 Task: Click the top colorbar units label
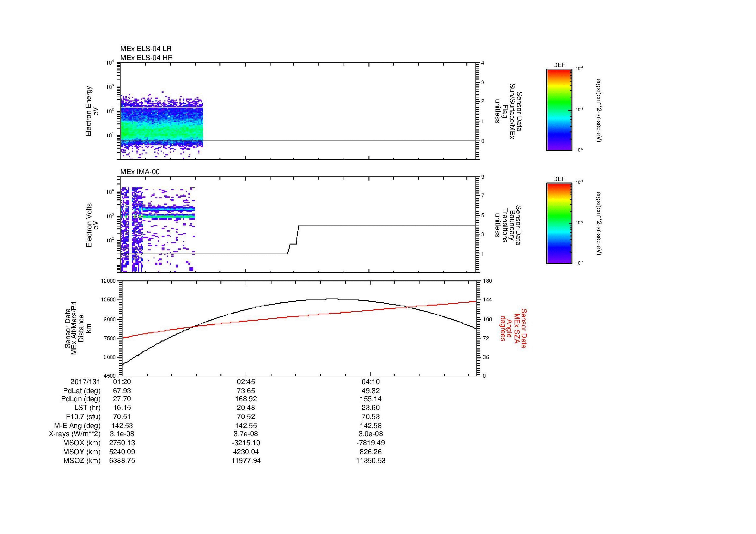599,110
